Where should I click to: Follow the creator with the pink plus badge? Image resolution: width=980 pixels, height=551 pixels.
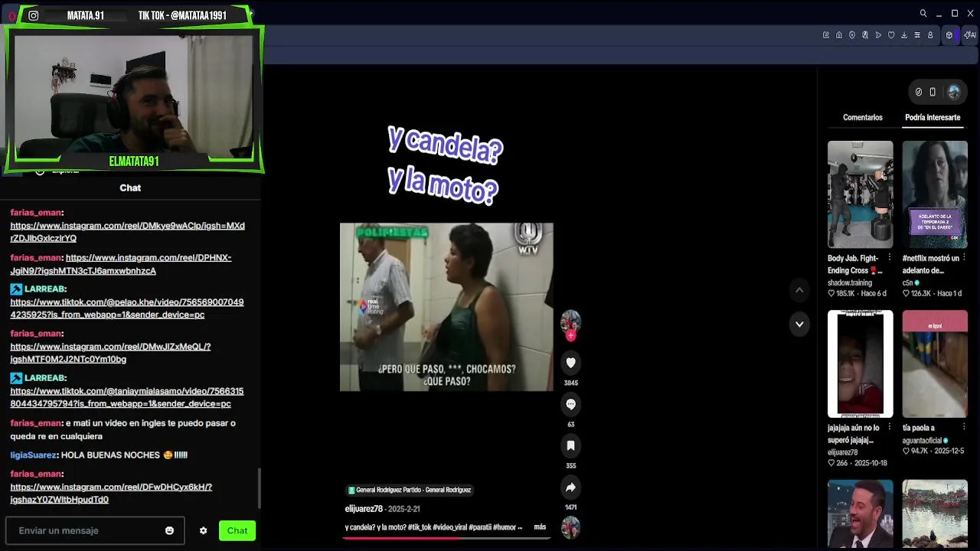tap(570, 335)
